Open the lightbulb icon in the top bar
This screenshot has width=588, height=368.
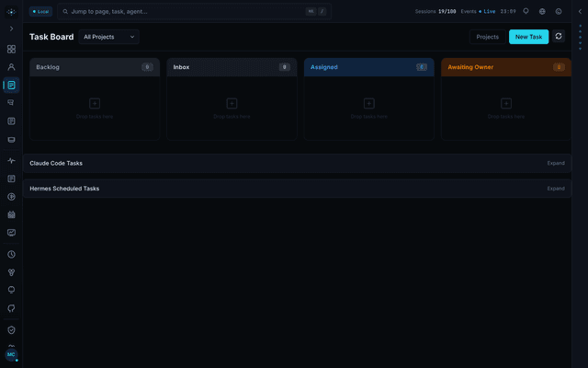(526, 11)
